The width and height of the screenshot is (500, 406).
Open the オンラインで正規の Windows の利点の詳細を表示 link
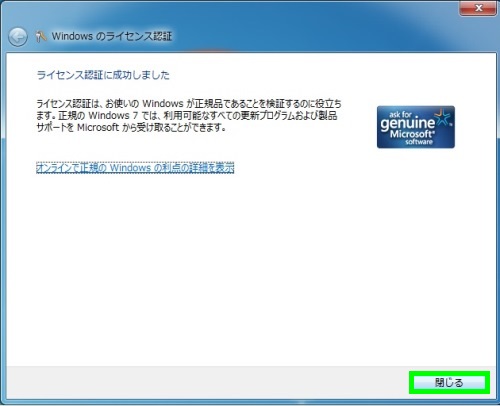pyautogui.click(x=135, y=168)
